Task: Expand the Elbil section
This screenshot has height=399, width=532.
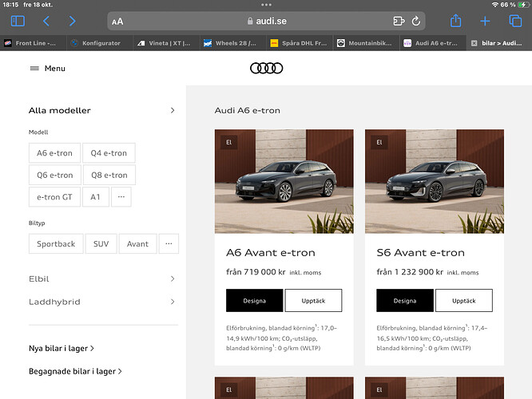Action: 103,279
